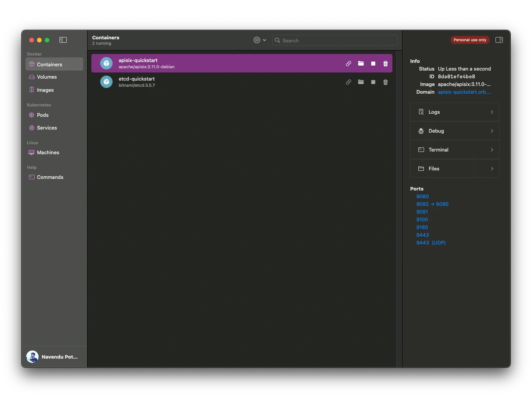
Task: Open Services in the sidebar
Action: [54, 128]
